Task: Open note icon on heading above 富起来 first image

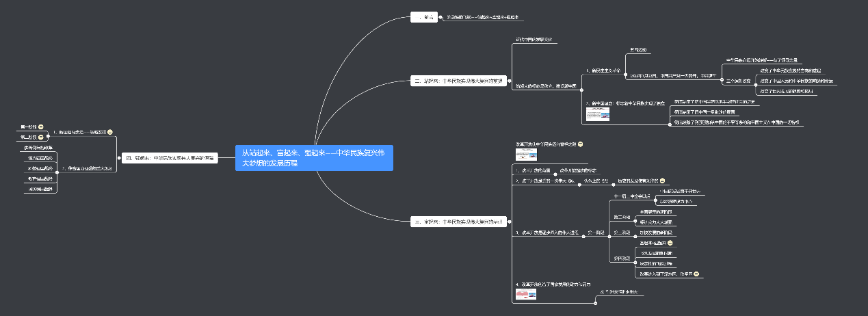Action: (581, 144)
